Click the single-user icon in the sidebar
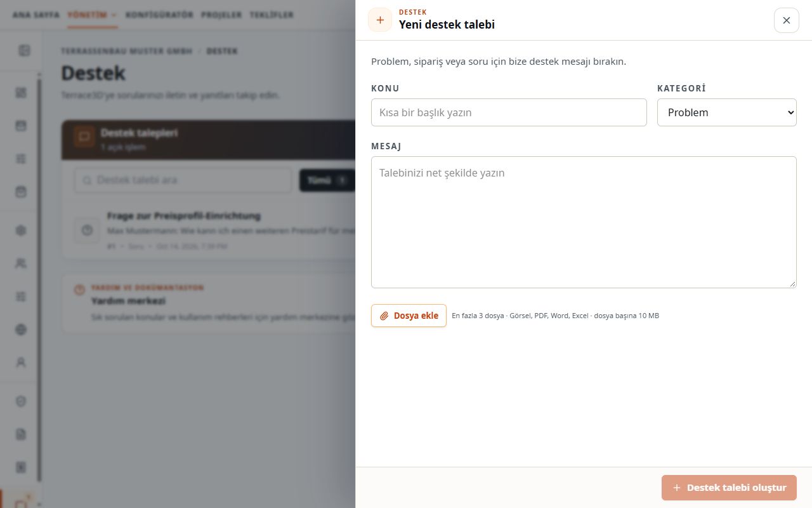 [x=21, y=363]
